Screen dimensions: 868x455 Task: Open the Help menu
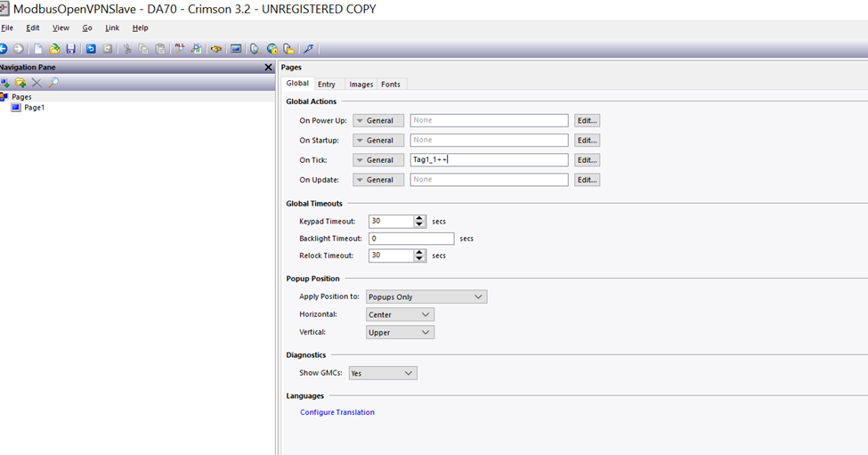click(x=140, y=28)
